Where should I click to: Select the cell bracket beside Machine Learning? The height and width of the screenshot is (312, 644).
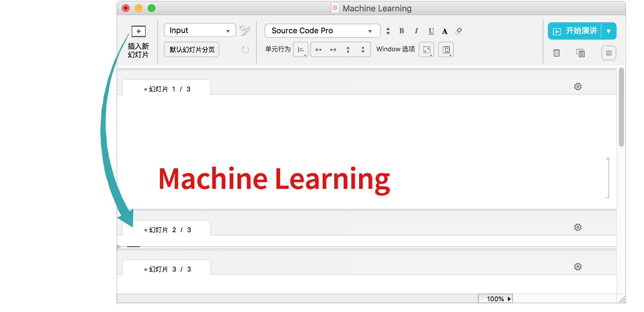pos(608,178)
